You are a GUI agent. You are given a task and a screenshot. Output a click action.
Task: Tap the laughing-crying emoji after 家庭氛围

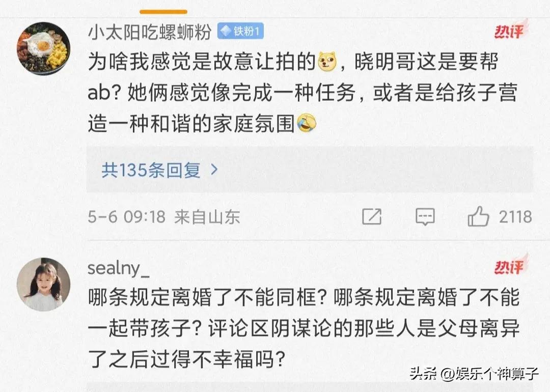pyautogui.click(x=306, y=124)
